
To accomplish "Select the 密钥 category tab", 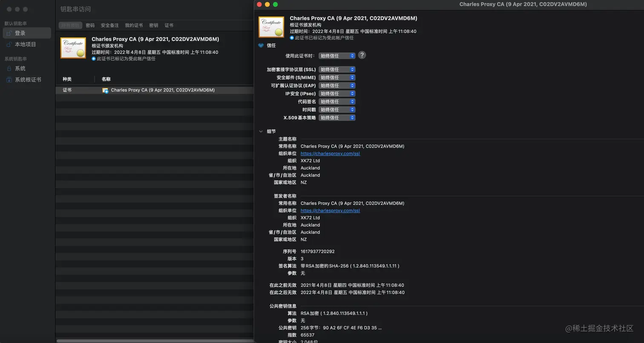I will [153, 25].
